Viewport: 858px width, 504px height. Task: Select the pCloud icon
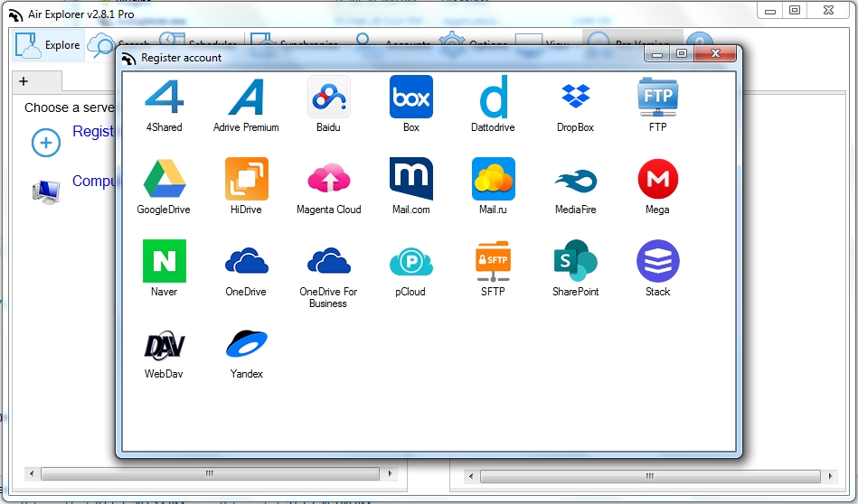(x=411, y=262)
